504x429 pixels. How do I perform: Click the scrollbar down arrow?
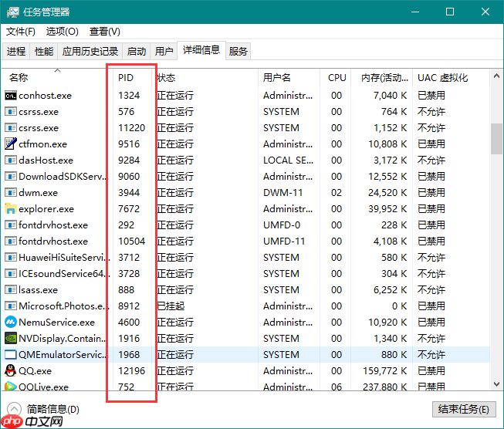(496, 384)
